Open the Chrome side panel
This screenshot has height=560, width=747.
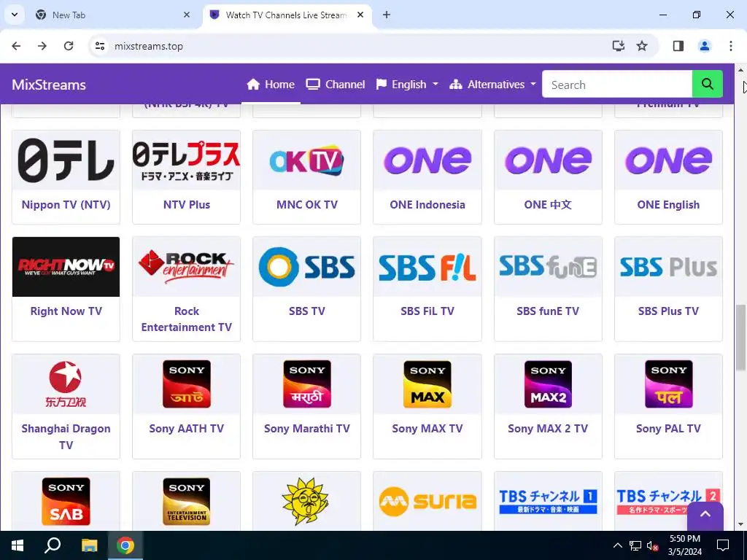[678, 46]
